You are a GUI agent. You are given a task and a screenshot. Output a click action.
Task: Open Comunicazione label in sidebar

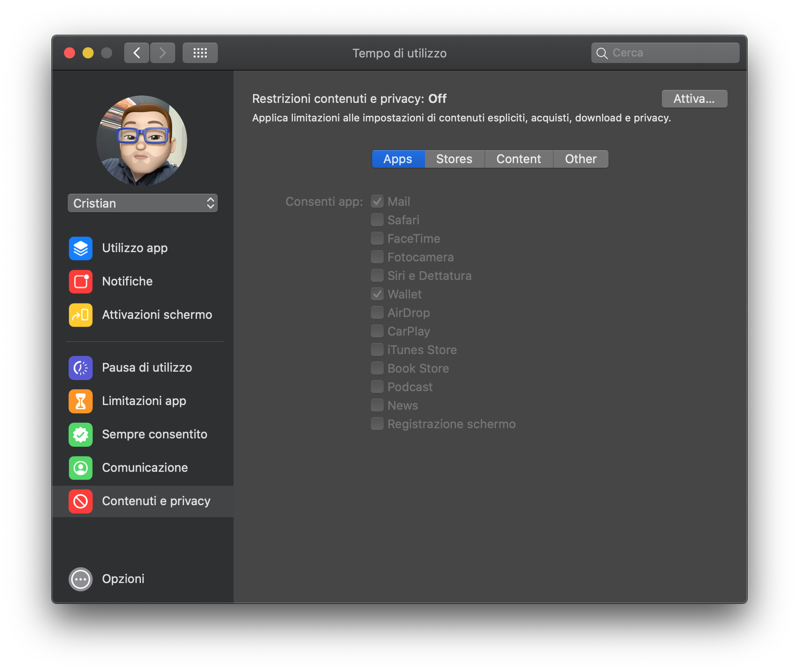(145, 468)
